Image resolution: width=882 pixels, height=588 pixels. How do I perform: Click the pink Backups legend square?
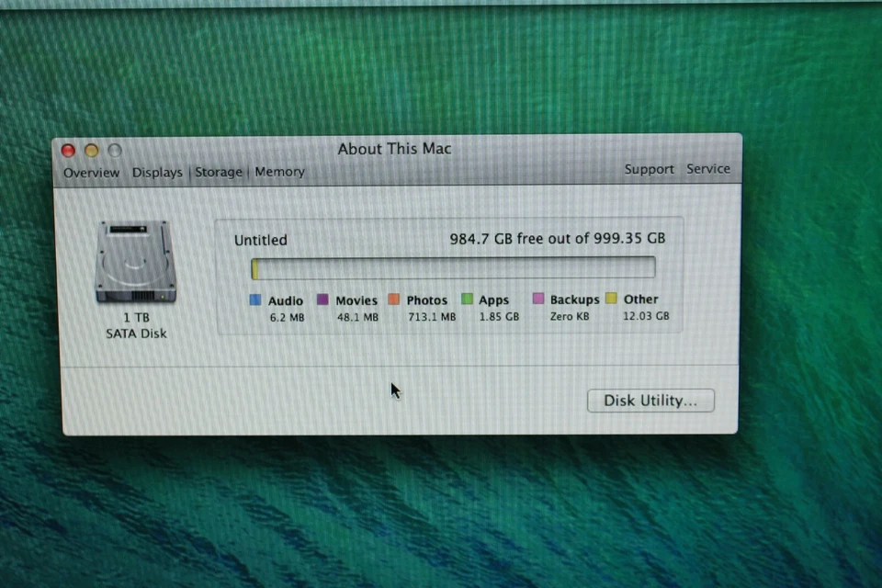pos(537,300)
